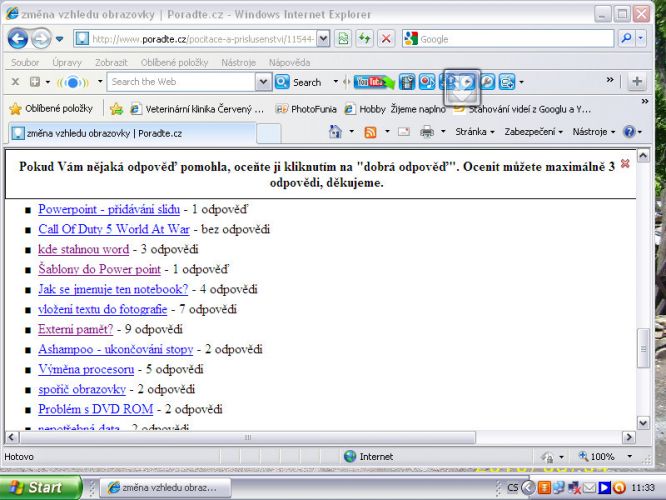Click the poradte.cz address bar
This screenshot has width=666, height=500.
pyautogui.click(x=195, y=39)
